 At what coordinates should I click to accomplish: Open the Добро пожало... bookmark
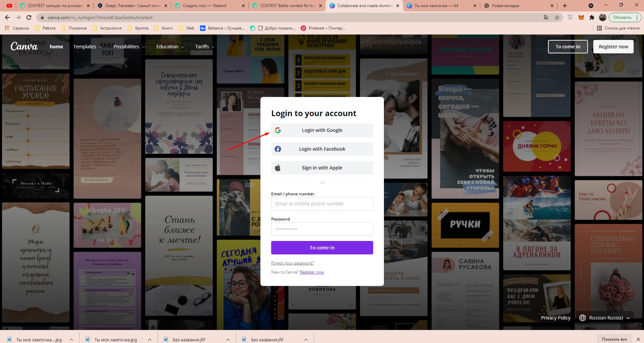(x=273, y=28)
